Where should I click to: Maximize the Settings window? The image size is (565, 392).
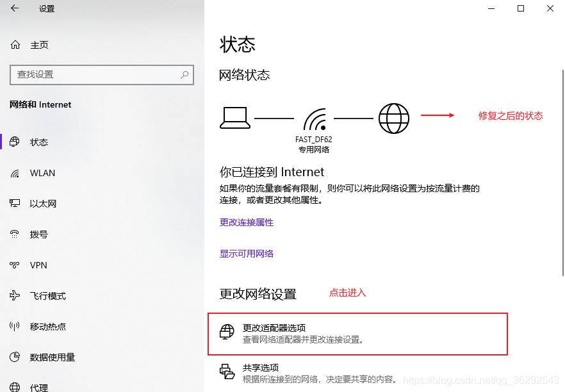click(521, 8)
